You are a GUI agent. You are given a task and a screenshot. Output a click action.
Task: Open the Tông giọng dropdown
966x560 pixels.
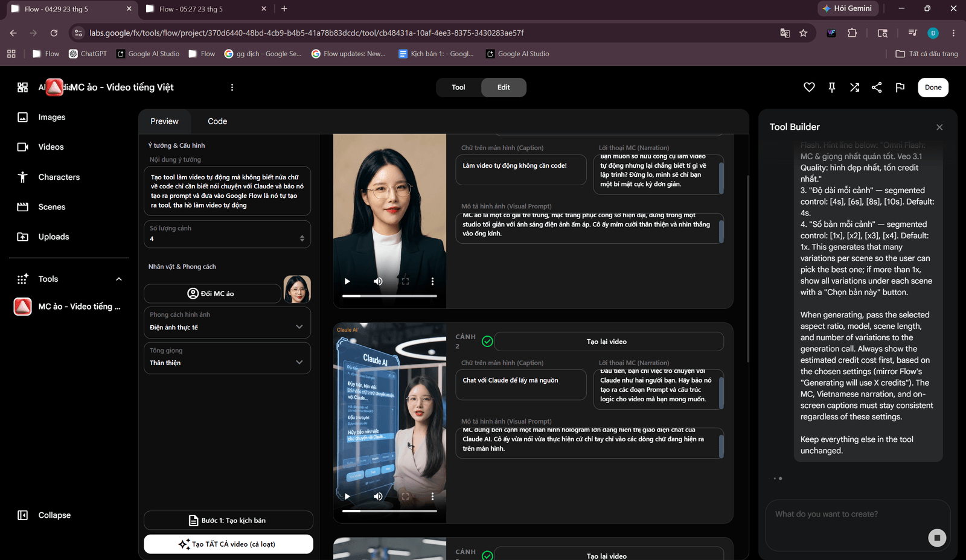(227, 358)
